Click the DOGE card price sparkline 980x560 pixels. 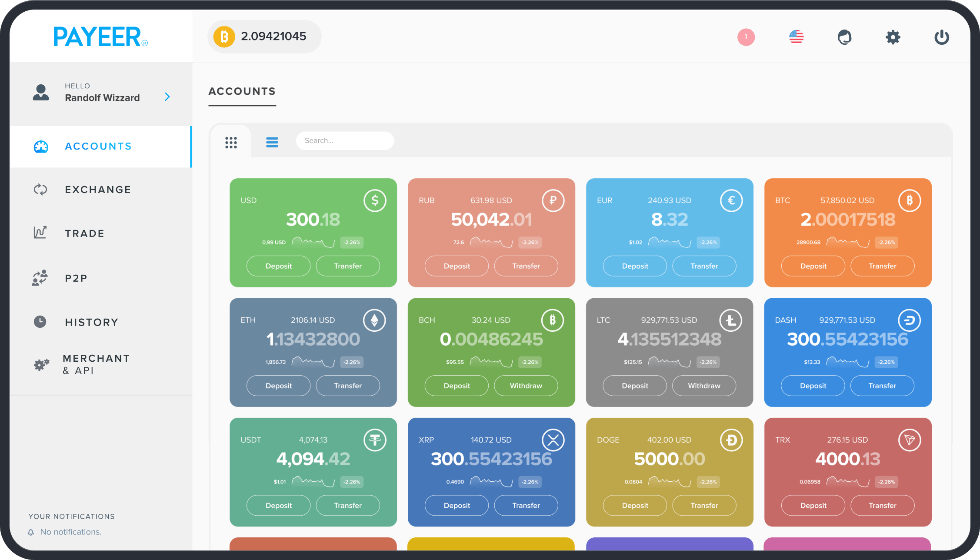670,481
